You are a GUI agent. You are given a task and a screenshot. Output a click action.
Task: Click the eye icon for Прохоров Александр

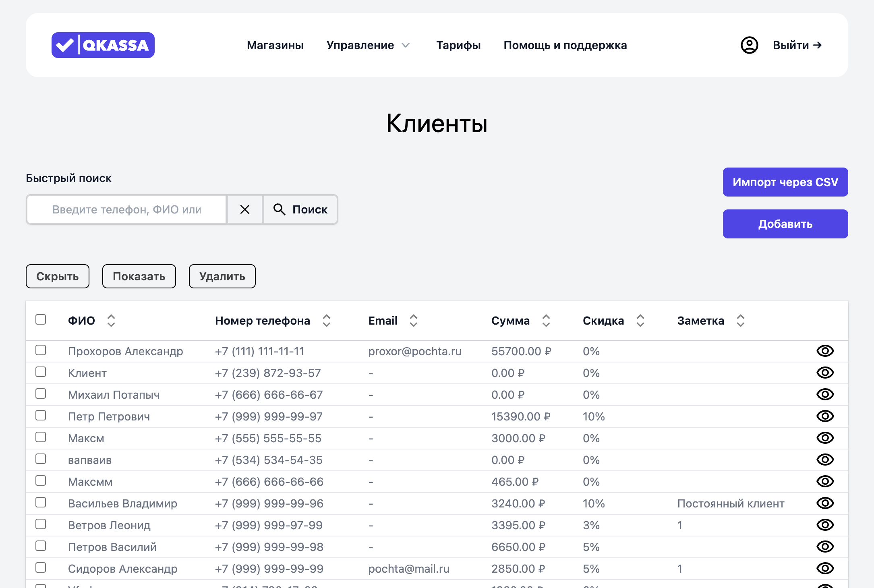click(x=825, y=351)
